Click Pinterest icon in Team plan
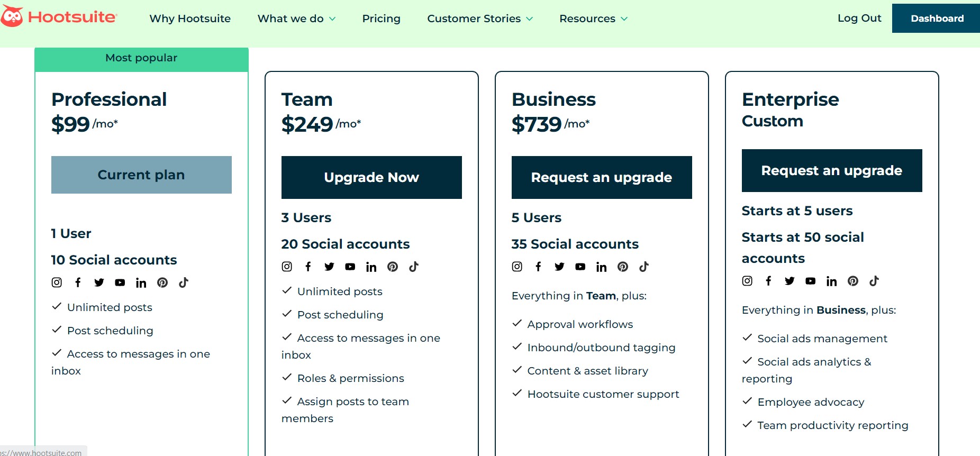 (393, 267)
